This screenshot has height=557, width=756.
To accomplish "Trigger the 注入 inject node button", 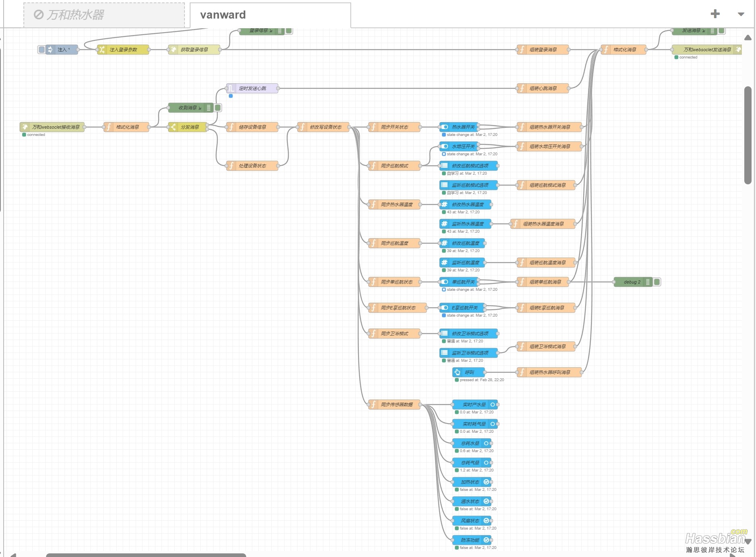I will [42, 50].
